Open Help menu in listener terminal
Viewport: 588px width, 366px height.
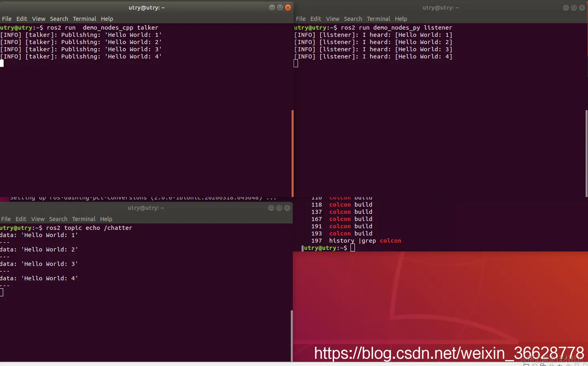coord(401,19)
